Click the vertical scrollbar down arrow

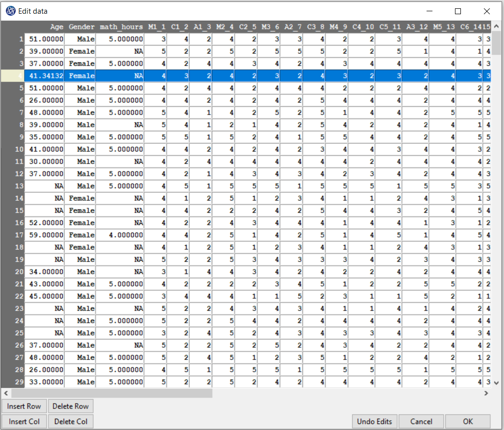tap(497, 383)
